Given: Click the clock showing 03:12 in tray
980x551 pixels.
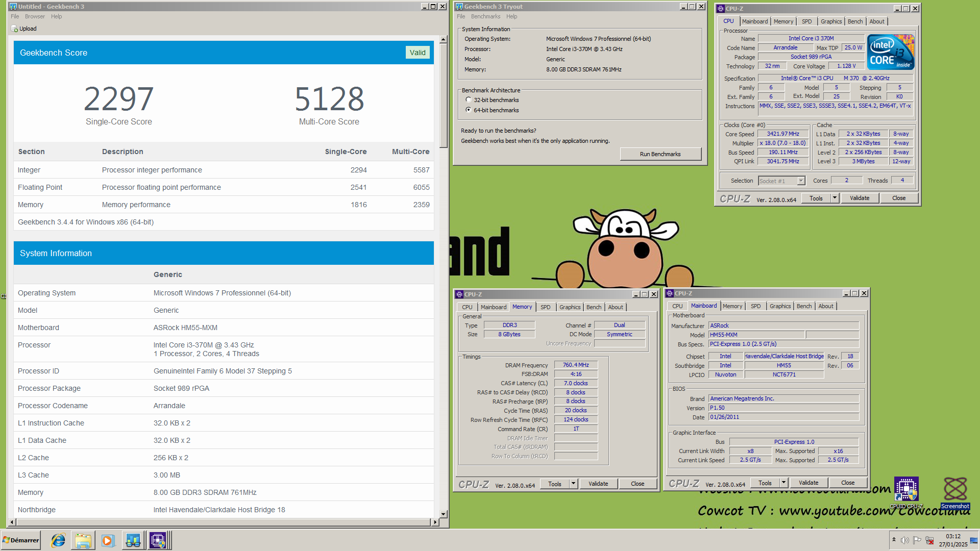Looking at the screenshot, I should 953,536.
